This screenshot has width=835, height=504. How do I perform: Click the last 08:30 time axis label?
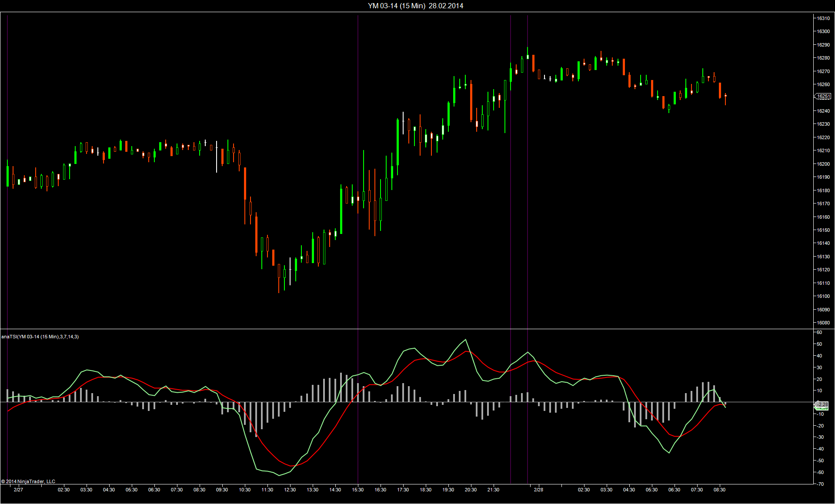coord(719,490)
